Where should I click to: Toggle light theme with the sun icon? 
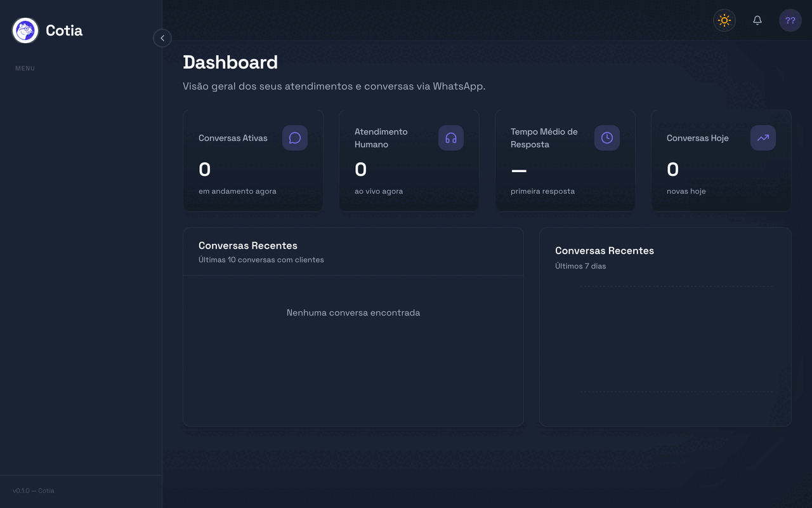[x=724, y=20]
